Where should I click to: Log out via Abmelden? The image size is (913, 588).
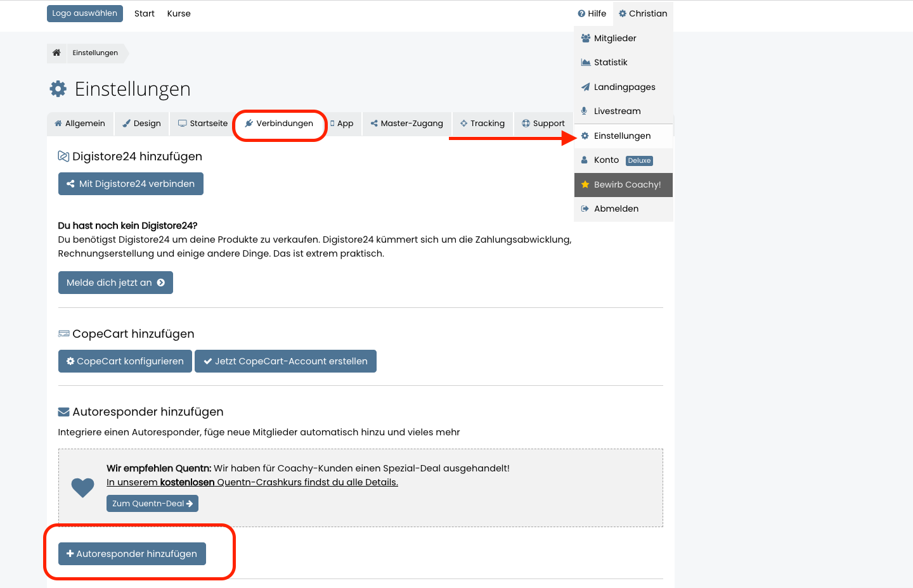(x=616, y=208)
